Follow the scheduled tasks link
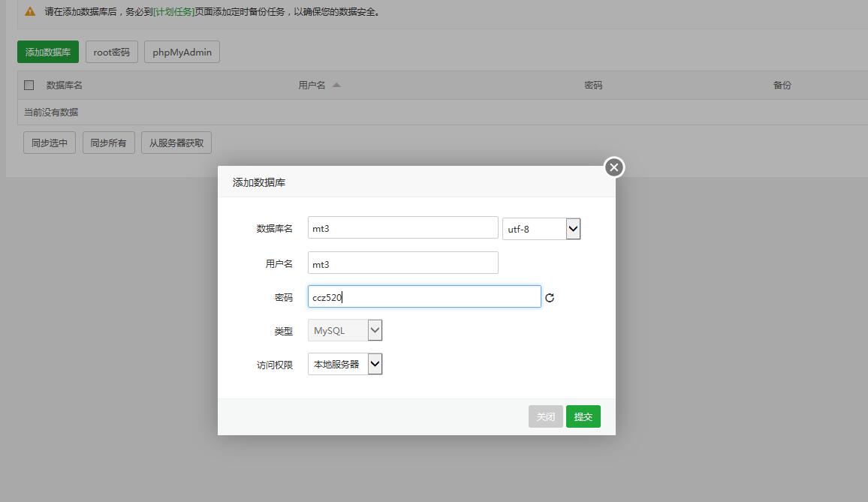 coord(173,12)
